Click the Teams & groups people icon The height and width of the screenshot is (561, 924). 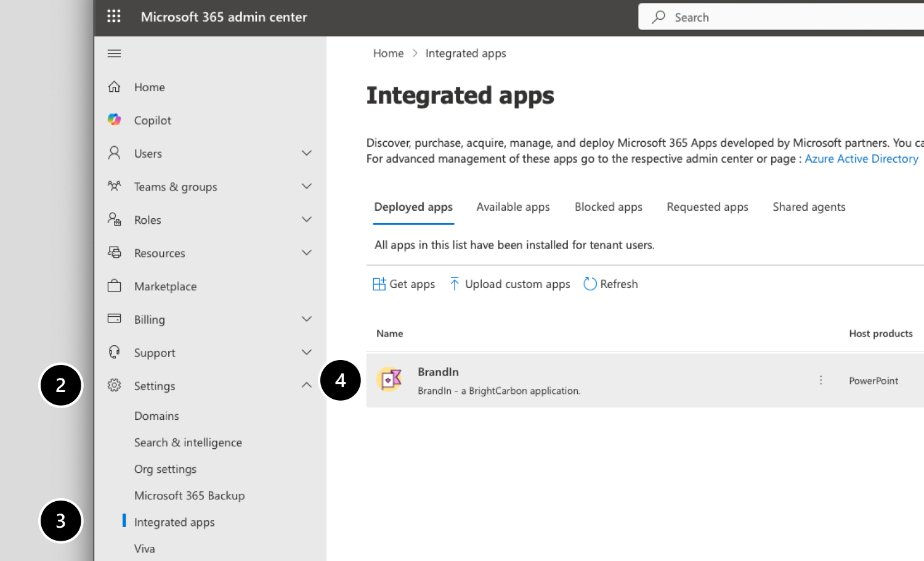pos(114,186)
